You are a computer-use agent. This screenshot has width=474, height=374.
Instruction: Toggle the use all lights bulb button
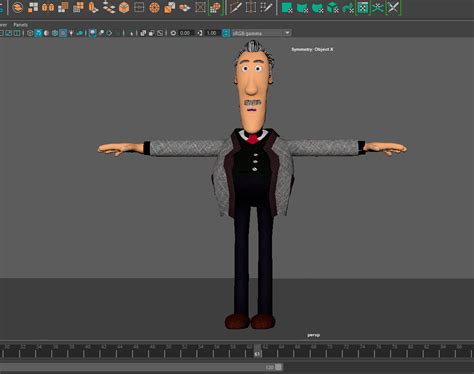pos(71,33)
